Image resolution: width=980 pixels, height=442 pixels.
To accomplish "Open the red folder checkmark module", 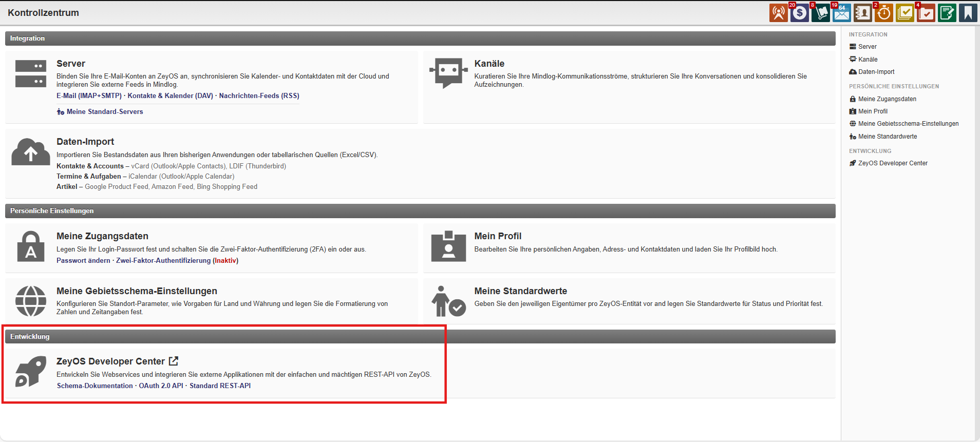I will coord(926,13).
